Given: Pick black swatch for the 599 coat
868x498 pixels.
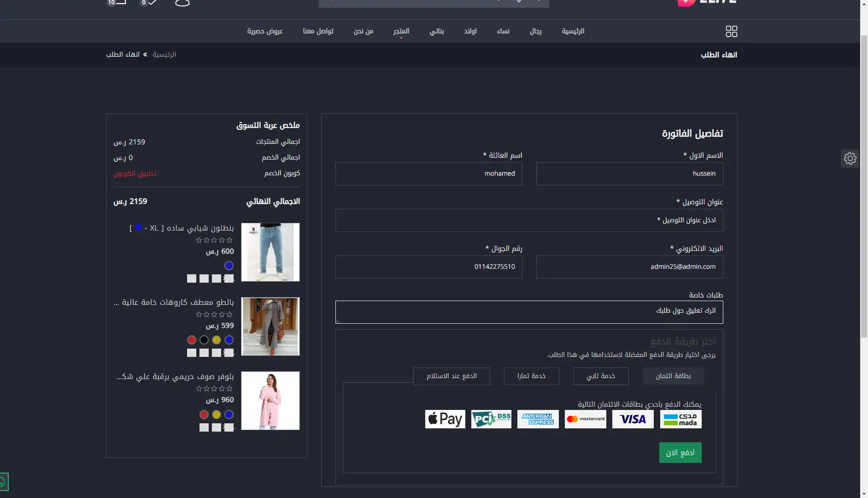Looking at the screenshot, I should (204, 340).
